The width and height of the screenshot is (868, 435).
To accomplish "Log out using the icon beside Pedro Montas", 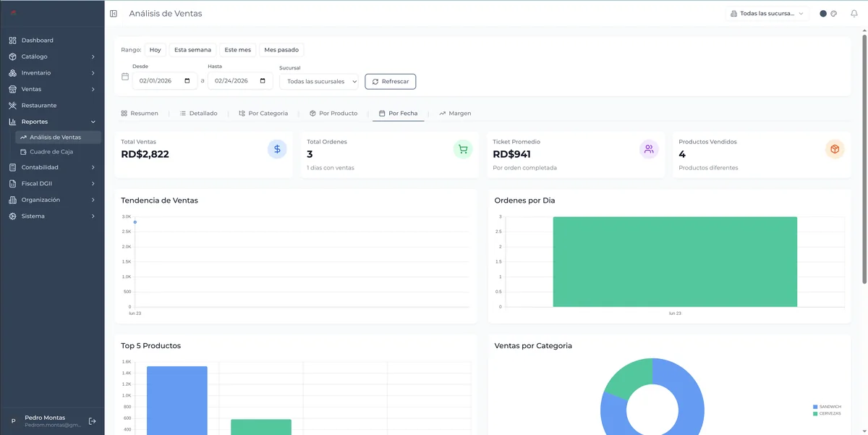I will click(x=93, y=421).
